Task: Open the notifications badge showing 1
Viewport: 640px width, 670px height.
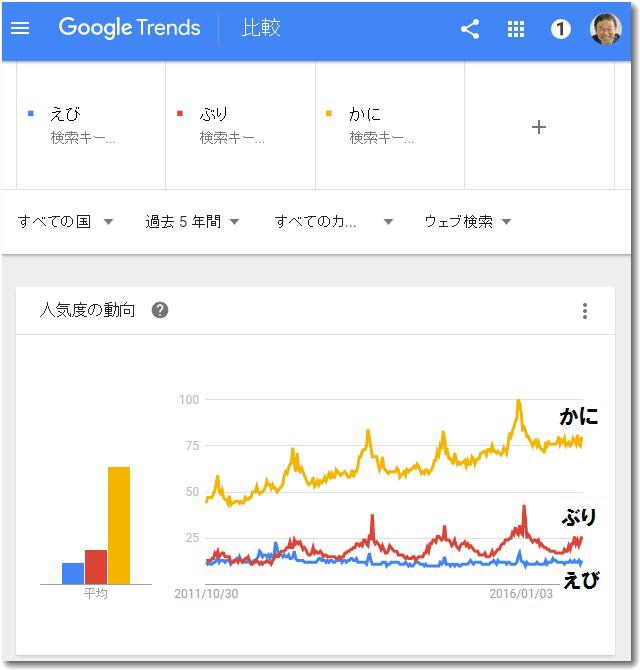Action: pyautogui.click(x=561, y=29)
